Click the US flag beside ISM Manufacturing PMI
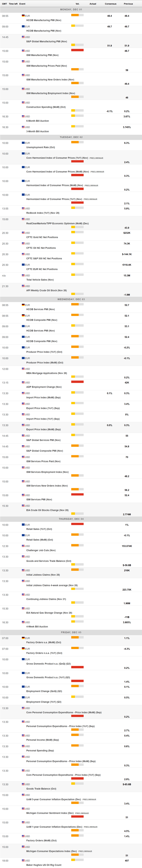 (x=23, y=51)
